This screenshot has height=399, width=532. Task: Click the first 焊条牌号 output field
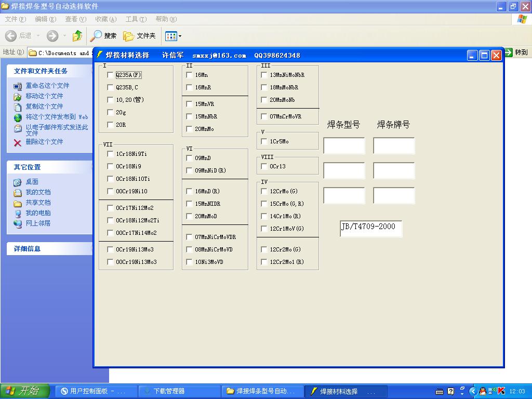[394, 145]
